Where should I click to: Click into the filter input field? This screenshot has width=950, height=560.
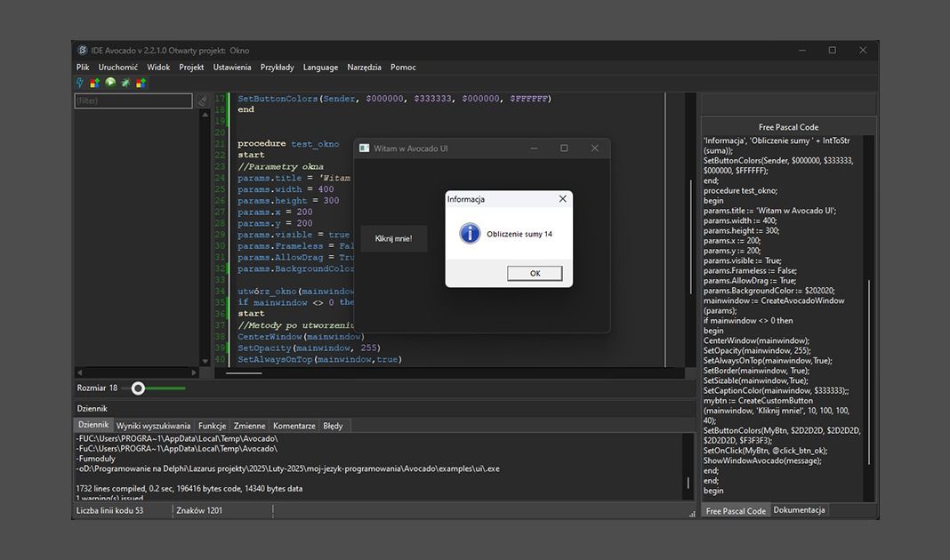coord(133,101)
